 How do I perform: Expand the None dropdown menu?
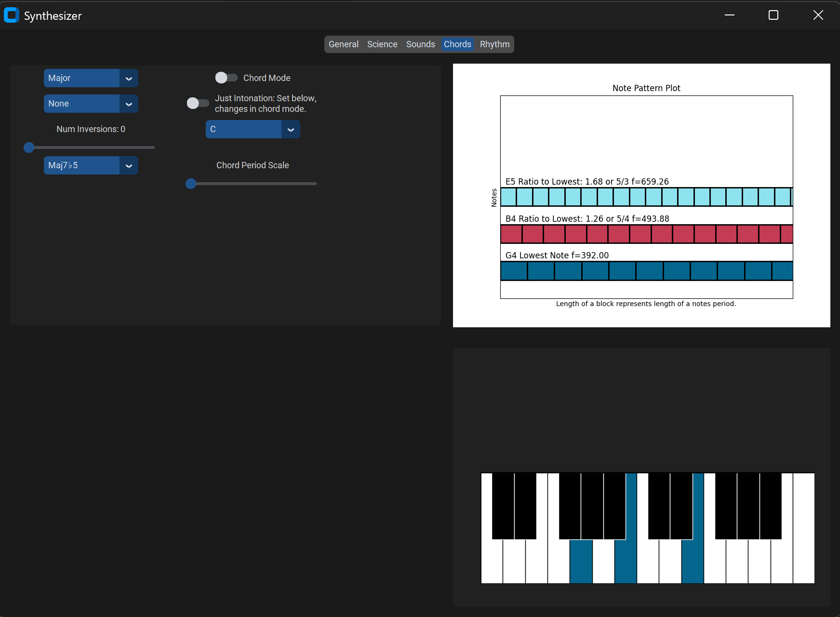(91, 104)
